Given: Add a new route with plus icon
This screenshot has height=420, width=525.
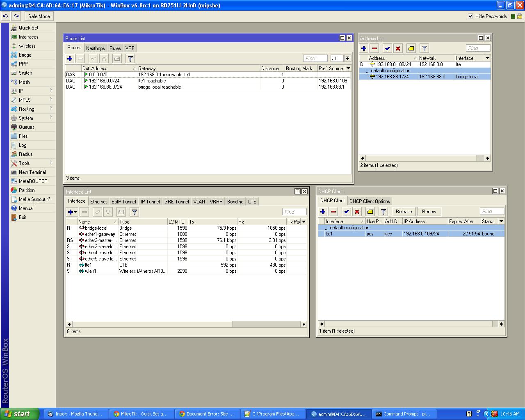Looking at the screenshot, I should pyautogui.click(x=70, y=59).
